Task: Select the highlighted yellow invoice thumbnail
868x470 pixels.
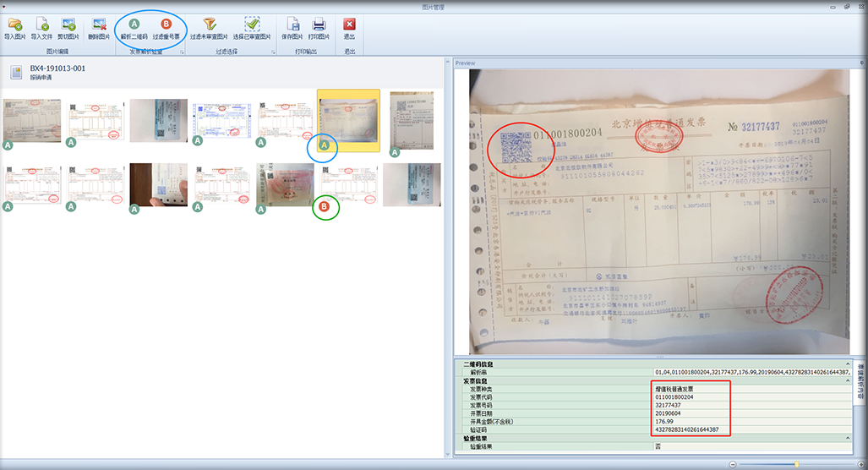Action: pyautogui.click(x=349, y=121)
